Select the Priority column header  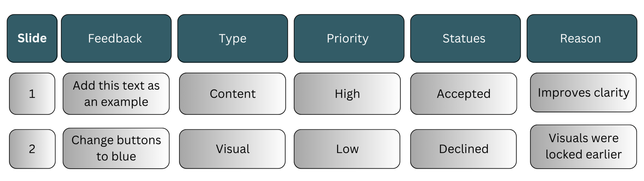pyautogui.click(x=349, y=38)
